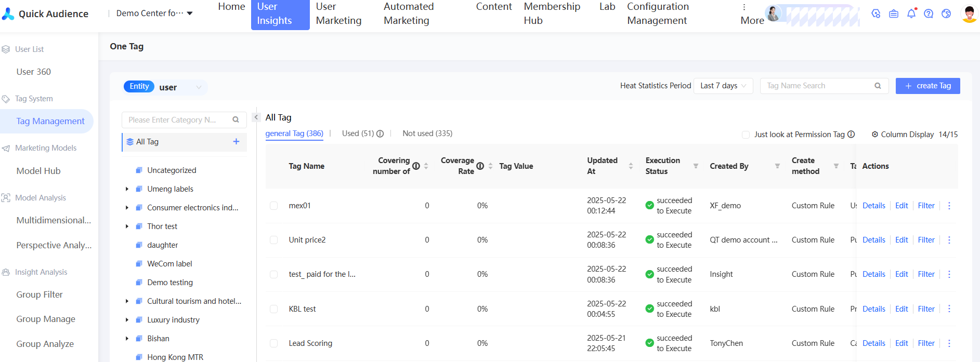Collapse the category panel with arrow icon
The image size is (980, 362).
coord(256,117)
